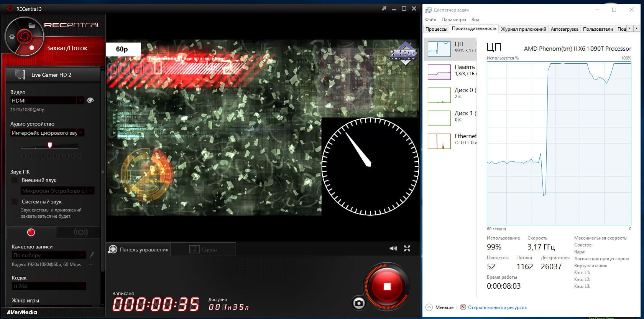Select the capture/stream mode dot in wheel
Screen dimensions: 644x319
coord(32,48)
